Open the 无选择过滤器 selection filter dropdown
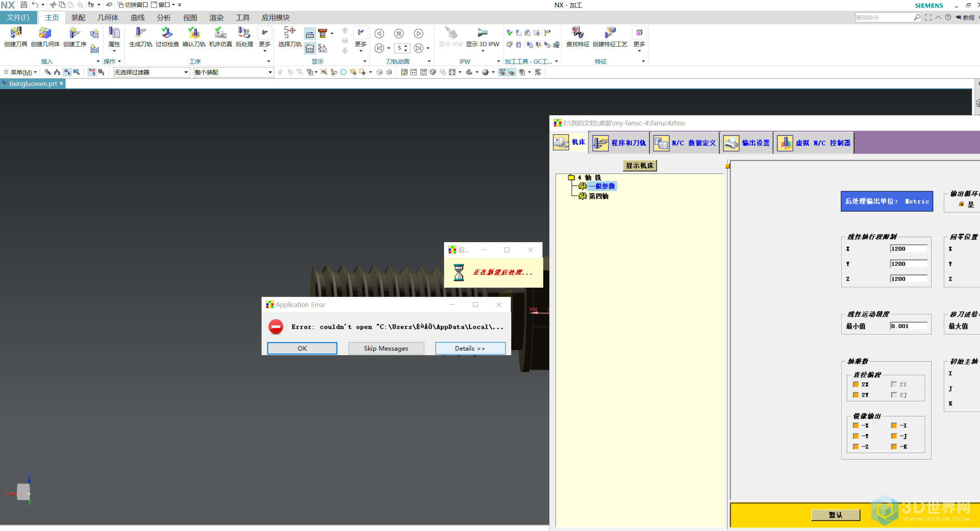Image resolution: width=980 pixels, height=531 pixels. click(x=151, y=72)
